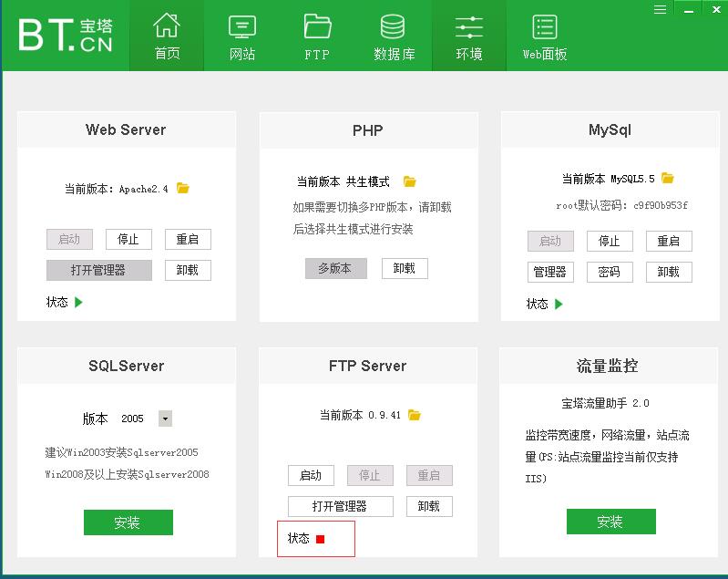Click the 当前版本: Apache2.4 text
Image resolution: width=728 pixels, height=579 pixels.
click(116, 189)
